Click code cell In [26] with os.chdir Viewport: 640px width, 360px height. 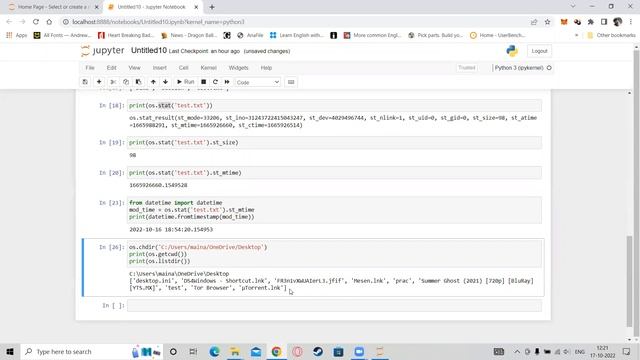tap(334, 254)
